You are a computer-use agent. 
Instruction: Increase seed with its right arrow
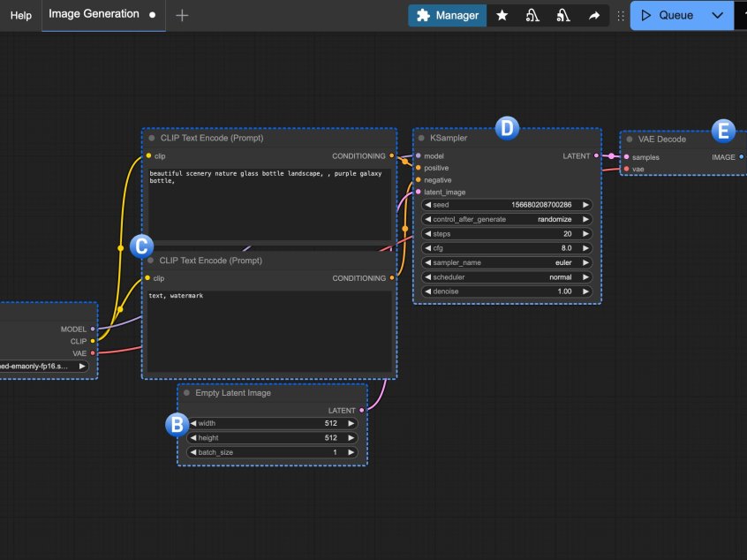click(585, 205)
